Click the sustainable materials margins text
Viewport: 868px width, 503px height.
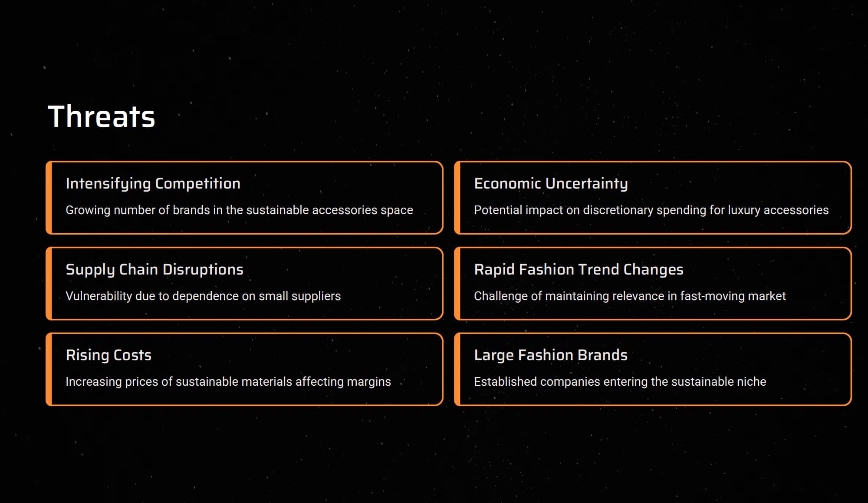point(228,382)
